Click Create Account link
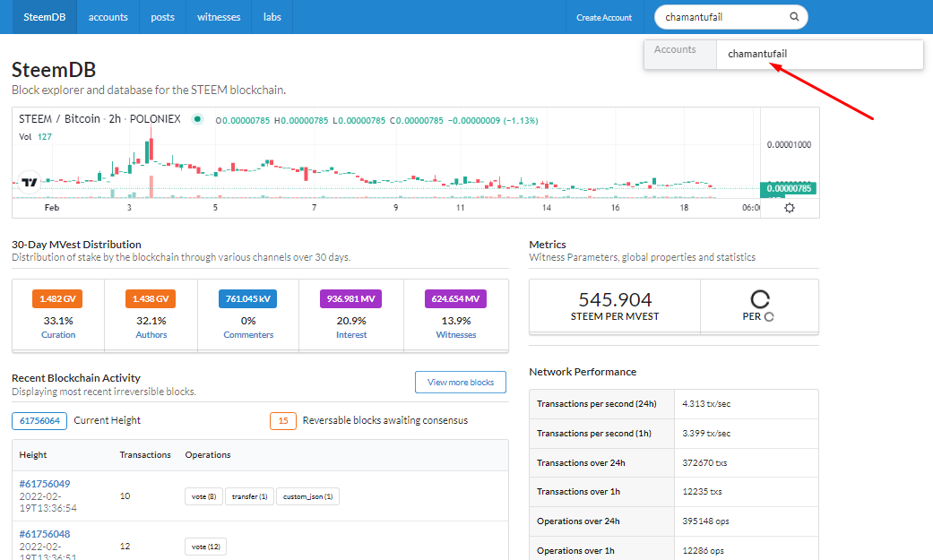This screenshot has height=560, width=933. (x=604, y=17)
